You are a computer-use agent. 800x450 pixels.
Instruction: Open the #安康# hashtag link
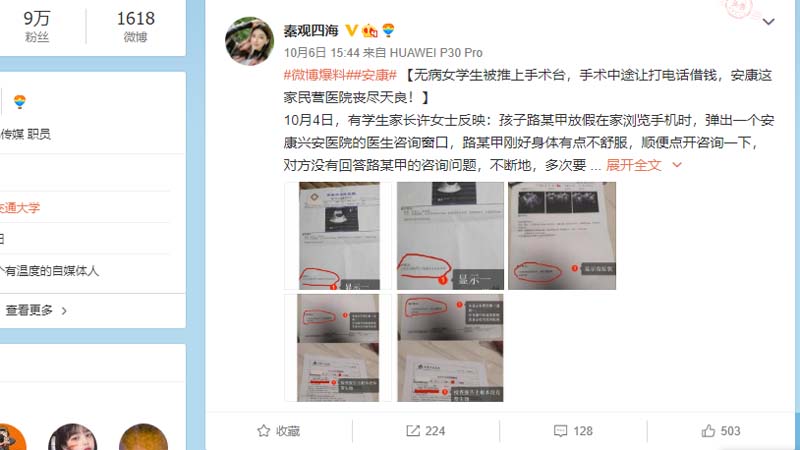pyautogui.click(x=371, y=75)
